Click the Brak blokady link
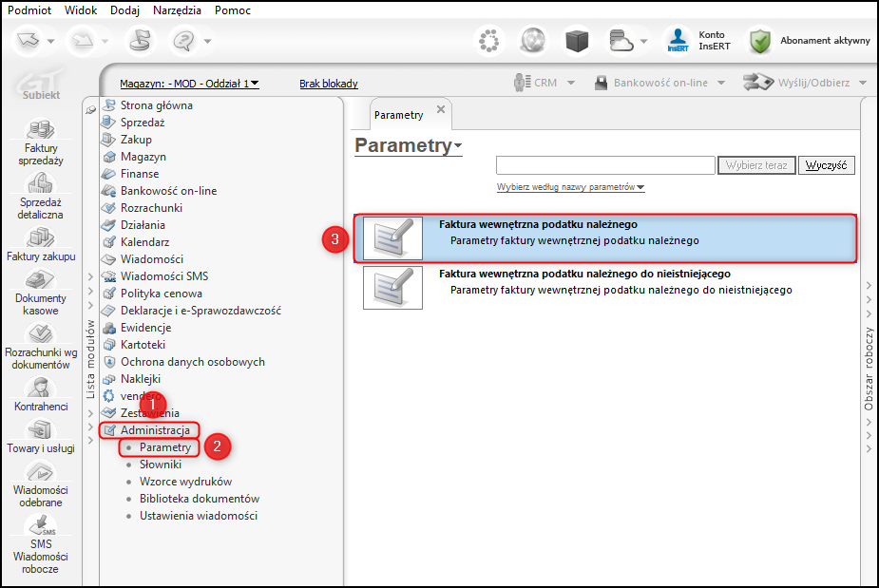 (329, 84)
